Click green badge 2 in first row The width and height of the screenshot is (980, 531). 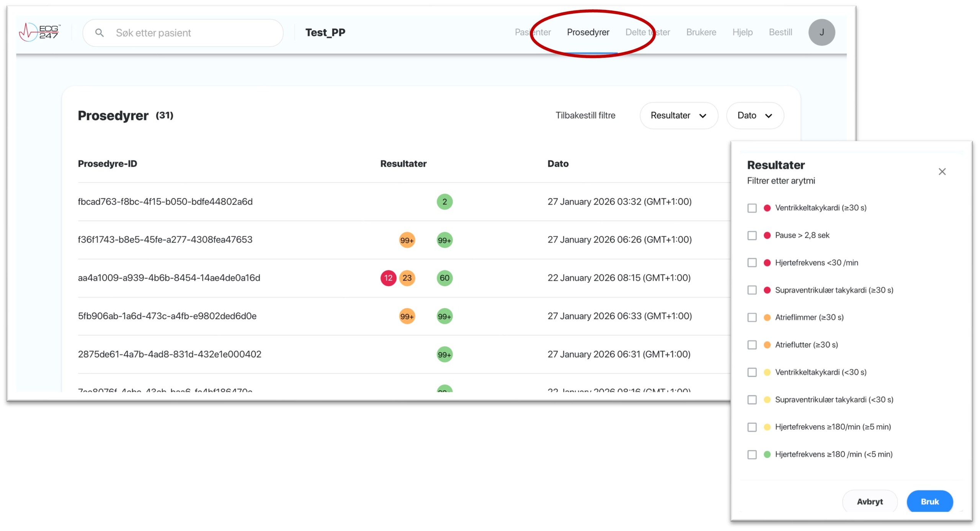click(444, 202)
